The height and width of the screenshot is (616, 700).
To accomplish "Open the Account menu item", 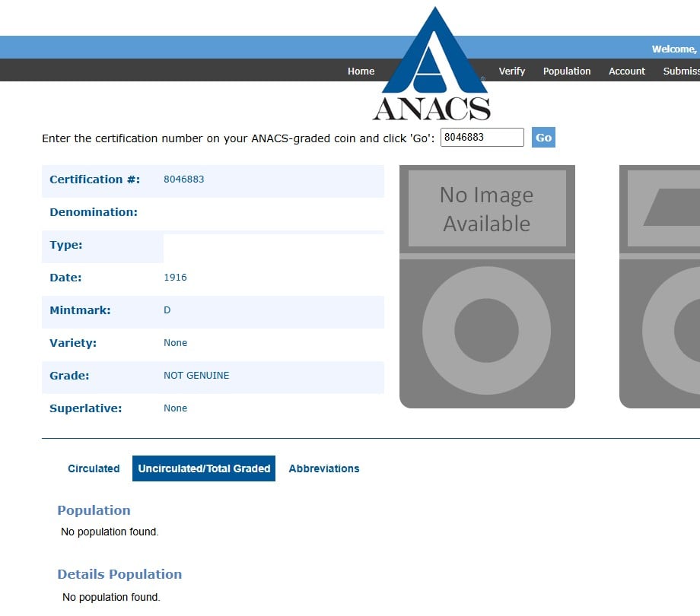I will click(626, 71).
